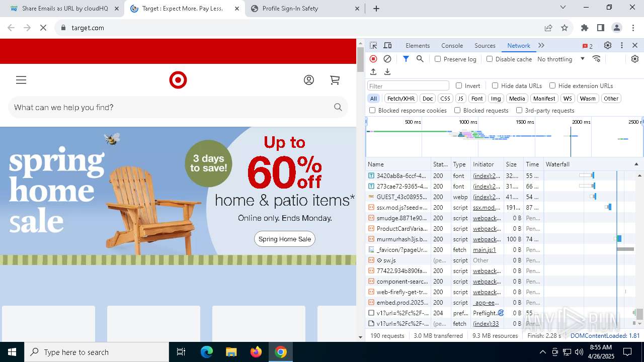Open File Explorer from the taskbar
This screenshot has width=644, height=362.
pyautogui.click(x=231, y=352)
